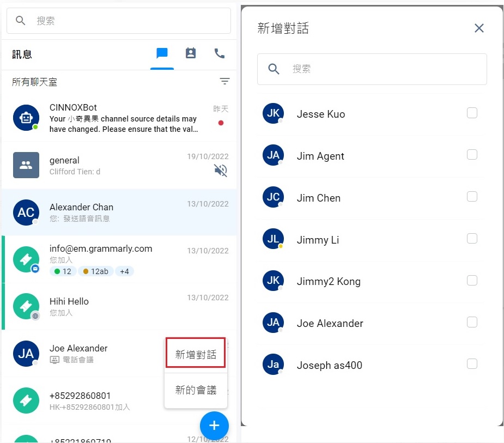Check the box next to Jimmy Li
504x443 pixels.
(x=472, y=239)
